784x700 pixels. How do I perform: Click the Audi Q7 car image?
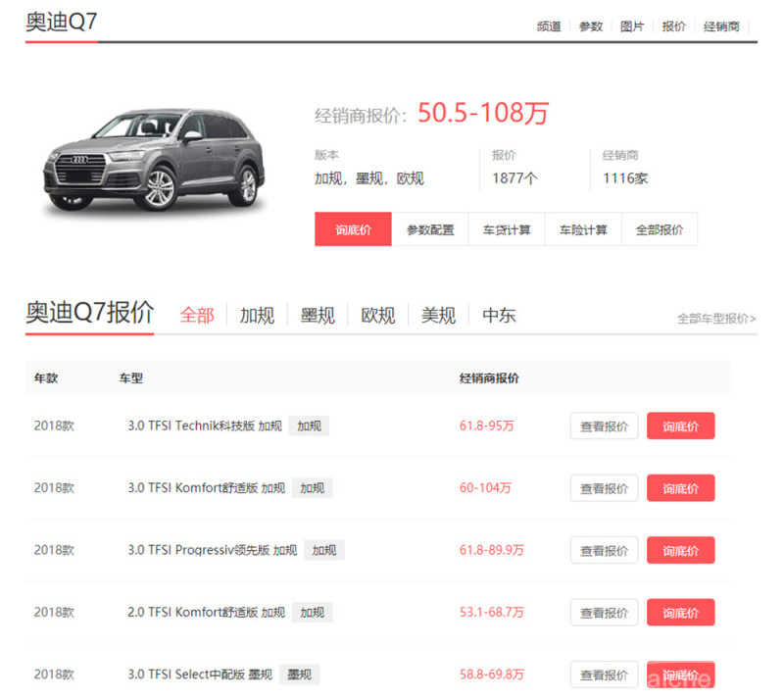pos(154,162)
